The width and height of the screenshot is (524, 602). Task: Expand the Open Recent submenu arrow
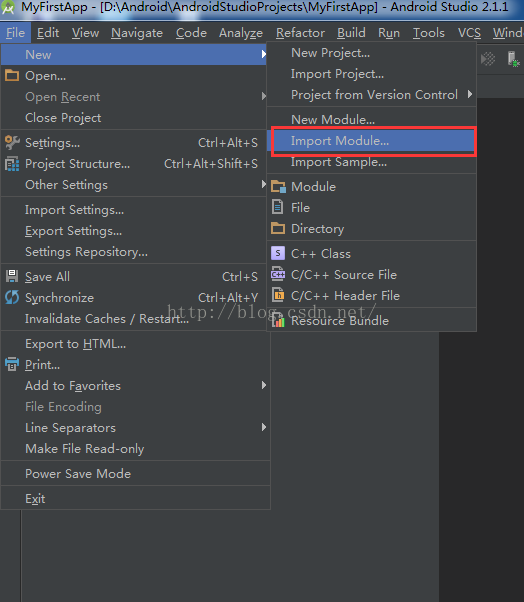(264, 96)
